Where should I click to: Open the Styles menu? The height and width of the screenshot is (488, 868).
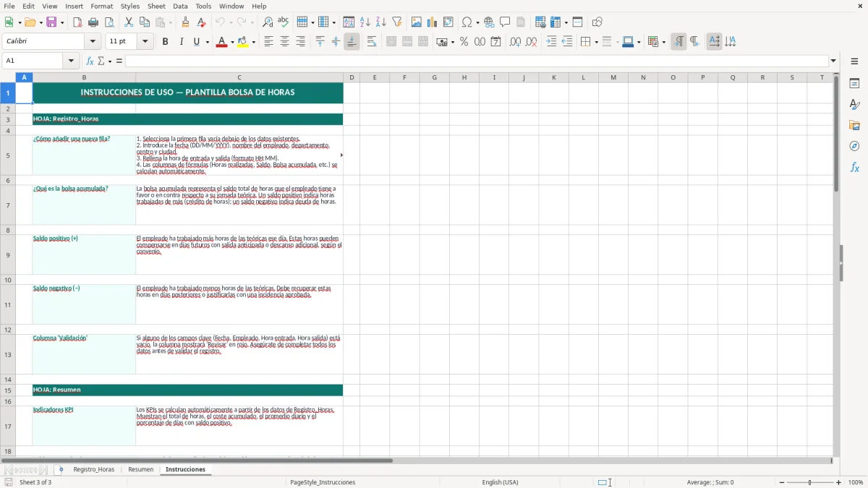[x=130, y=6]
